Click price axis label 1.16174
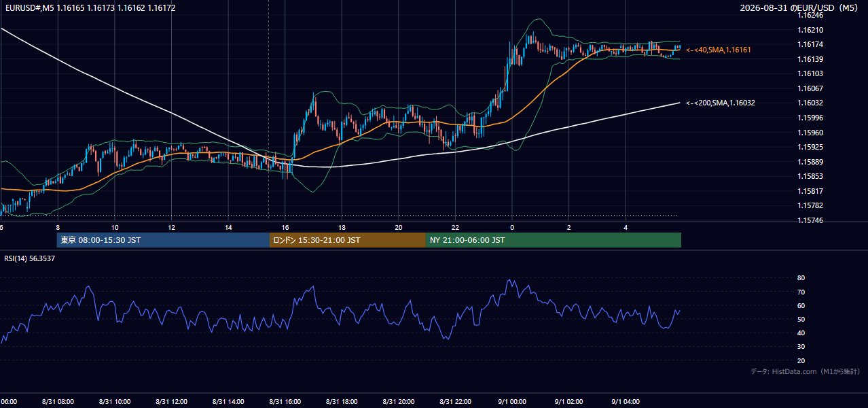 pos(810,45)
